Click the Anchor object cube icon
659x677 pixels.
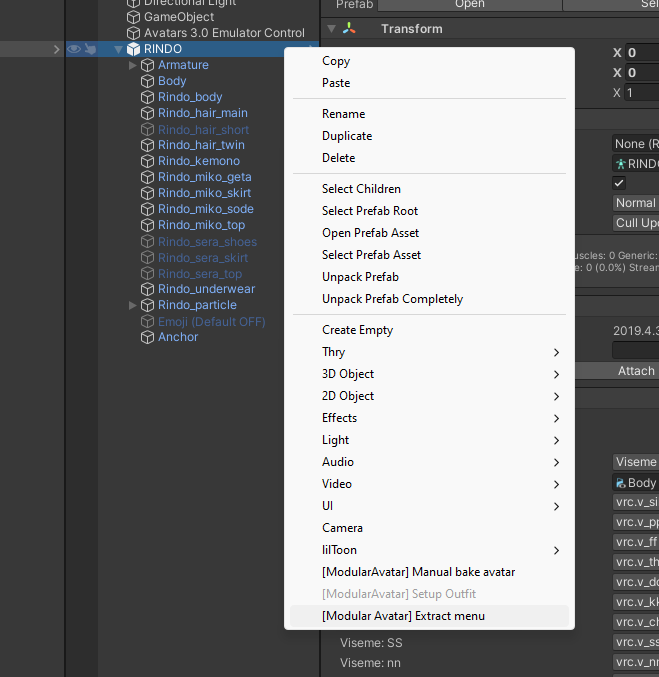click(147, 337)
